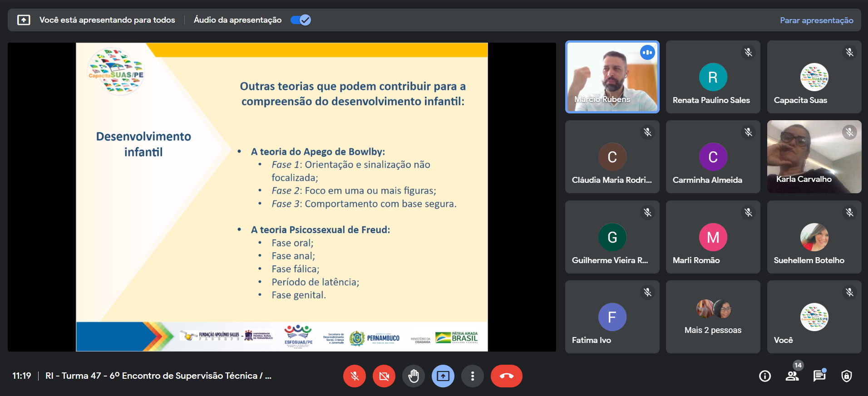The width and height of the screenshot is (868, 396).
Task: Click the meeting title RI - Turma 47
Action: point(158,376)
